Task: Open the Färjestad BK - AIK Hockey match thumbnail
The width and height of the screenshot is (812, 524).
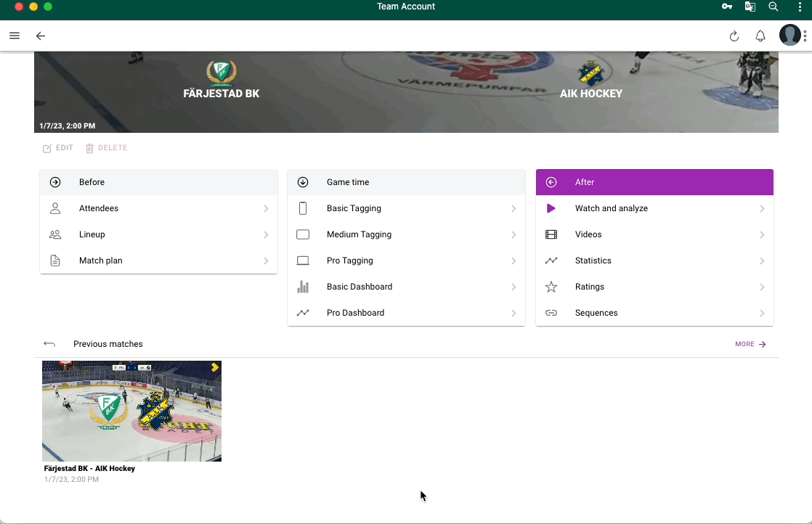Action: tap(131, 412)
